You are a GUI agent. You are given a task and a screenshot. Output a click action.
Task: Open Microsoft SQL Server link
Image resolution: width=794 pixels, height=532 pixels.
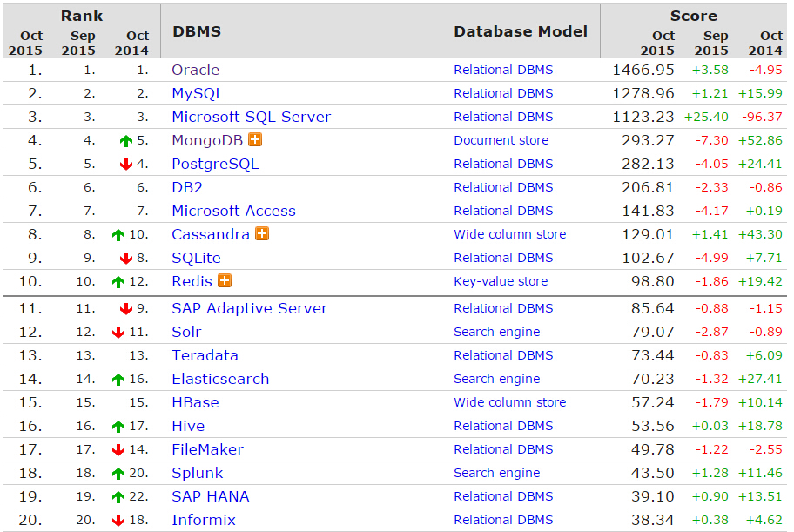251,117
